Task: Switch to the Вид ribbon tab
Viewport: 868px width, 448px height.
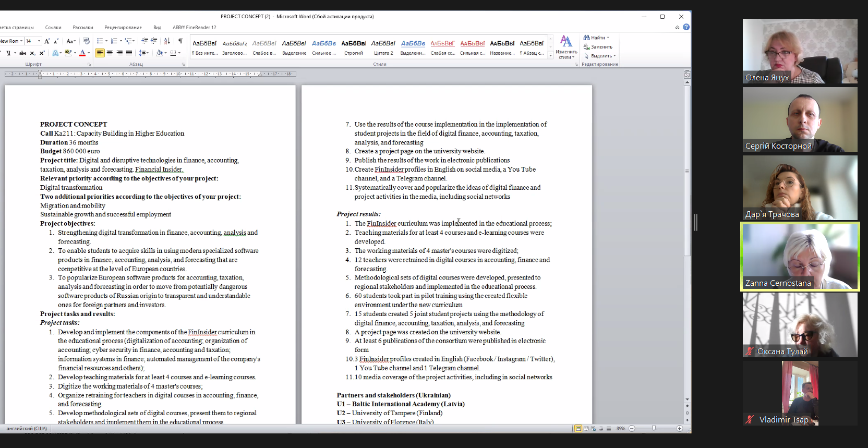Action: 157,28
